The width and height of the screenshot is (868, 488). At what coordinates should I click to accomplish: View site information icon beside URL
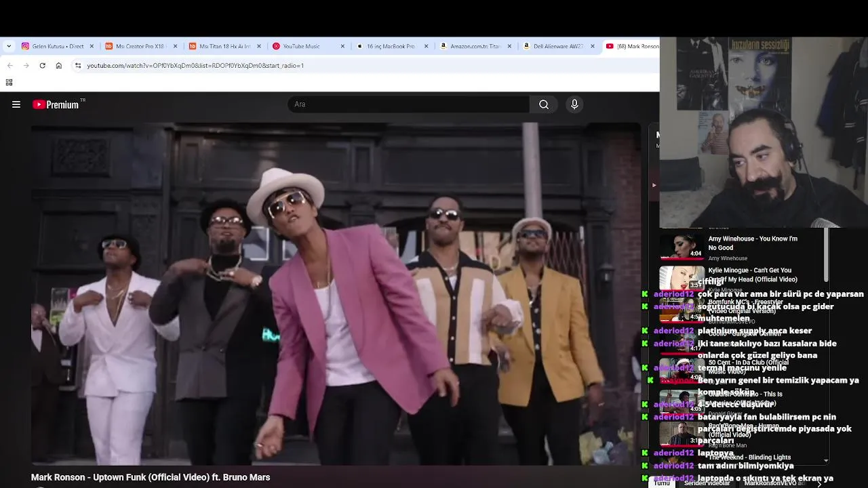(x=78, y=66)
